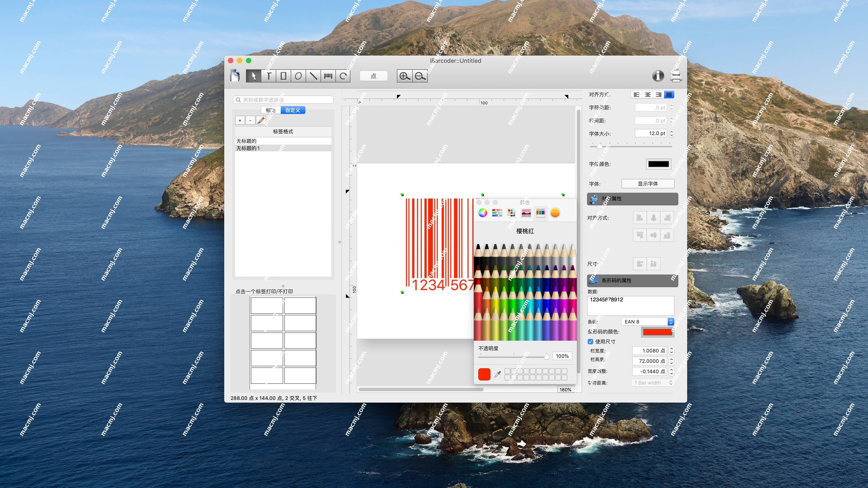The width and height of the screenshot is (868, 488).
Task: Add a new label format
Action: click(x=240, y=120)
